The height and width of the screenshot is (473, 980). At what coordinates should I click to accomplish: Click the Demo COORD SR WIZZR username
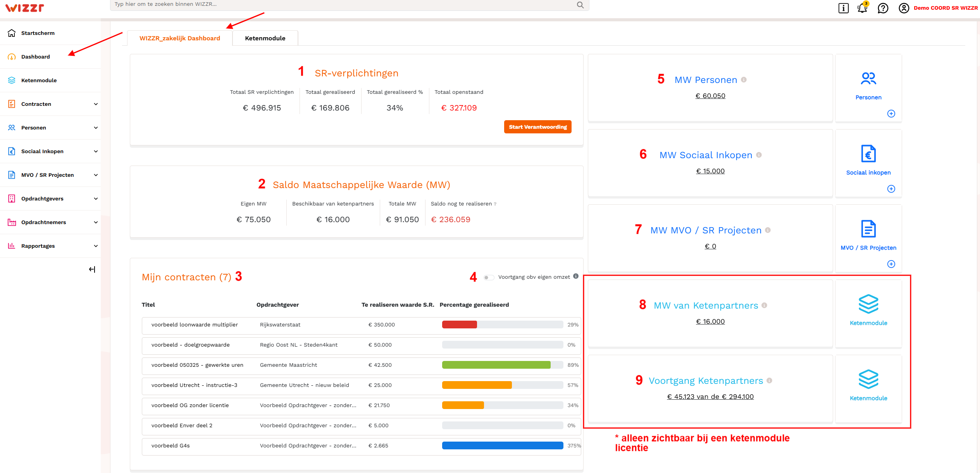click(x=945, y=8)
